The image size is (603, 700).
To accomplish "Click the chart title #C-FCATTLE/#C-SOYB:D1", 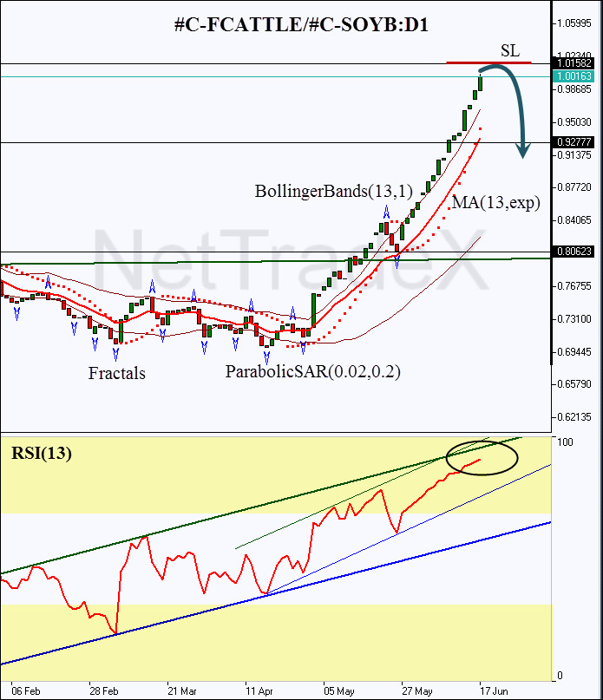I will click(x=301, y=24).
